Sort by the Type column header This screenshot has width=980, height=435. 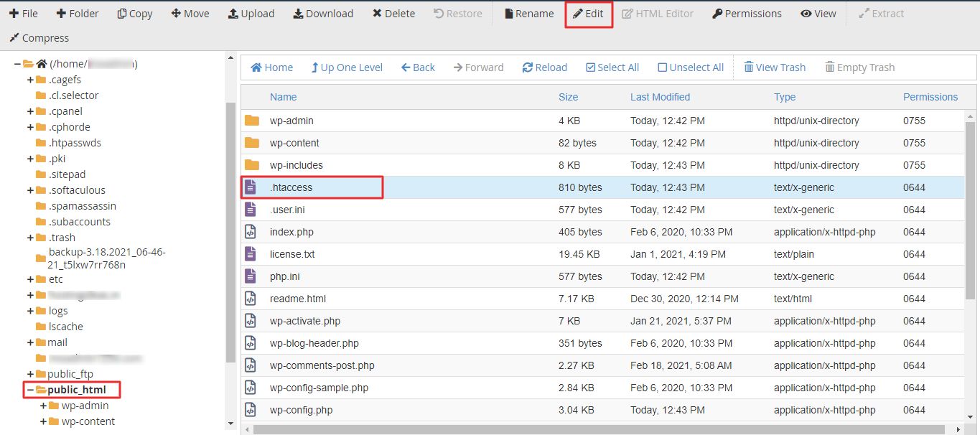click(x=785, y=97)
